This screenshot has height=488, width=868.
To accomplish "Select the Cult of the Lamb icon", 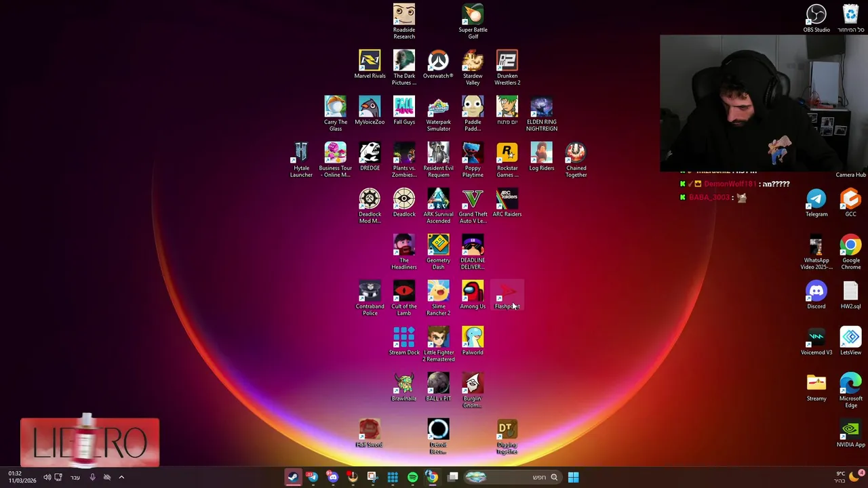I will pos(404,298).
